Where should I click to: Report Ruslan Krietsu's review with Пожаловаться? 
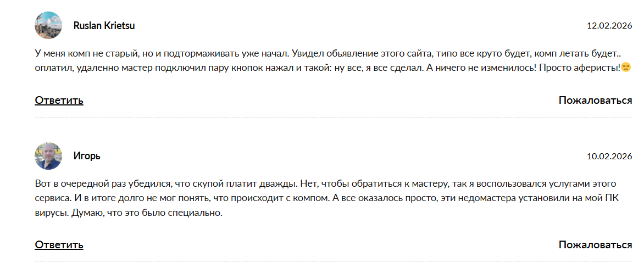pos(595,100)
